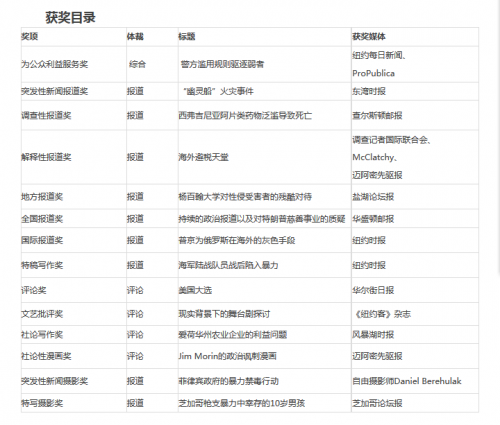
Task: Click 评论 genre in the 评论奖 row
Action: coord(135,290)
